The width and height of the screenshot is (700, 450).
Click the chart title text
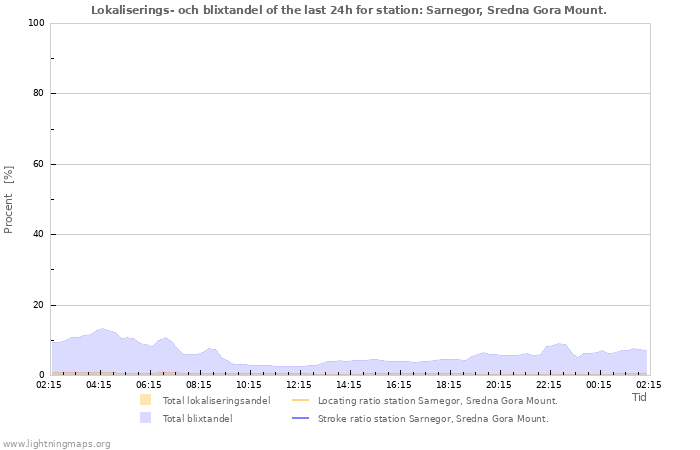[348, 10]
